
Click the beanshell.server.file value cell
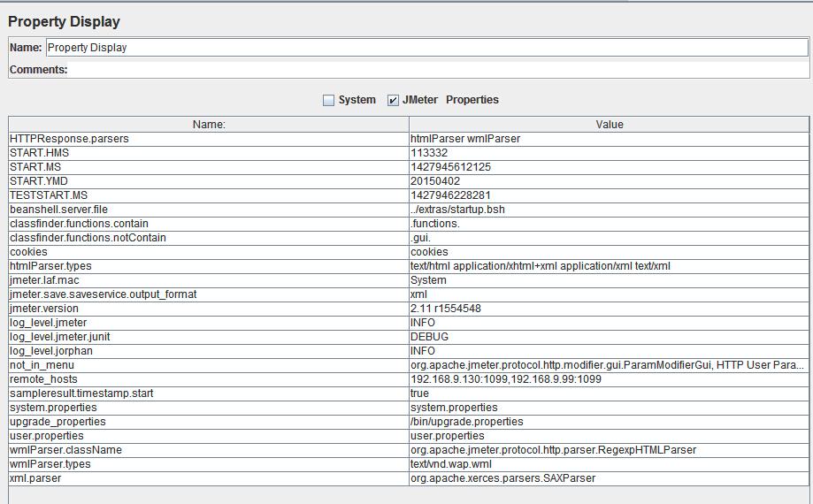click(609, 210)
